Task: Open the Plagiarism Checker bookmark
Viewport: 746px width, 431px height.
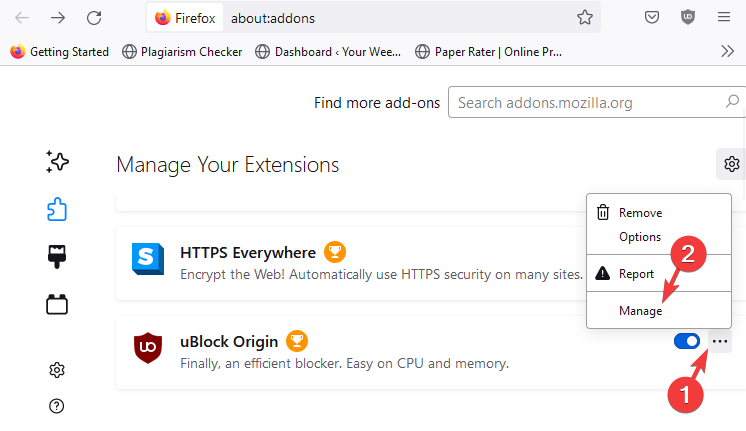Action: [x=182, y=51]
